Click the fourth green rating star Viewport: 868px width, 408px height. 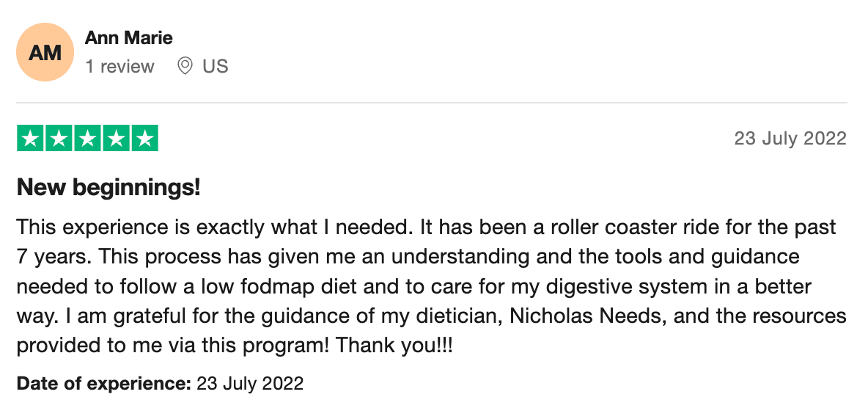click(x=117, y=138)
